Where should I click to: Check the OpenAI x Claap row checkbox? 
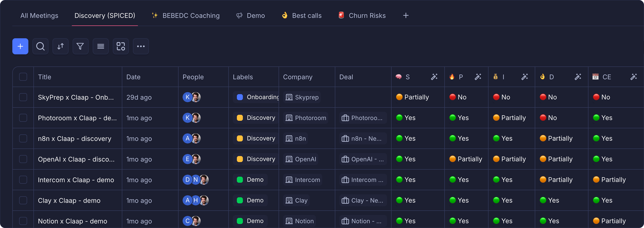[23, 159]
